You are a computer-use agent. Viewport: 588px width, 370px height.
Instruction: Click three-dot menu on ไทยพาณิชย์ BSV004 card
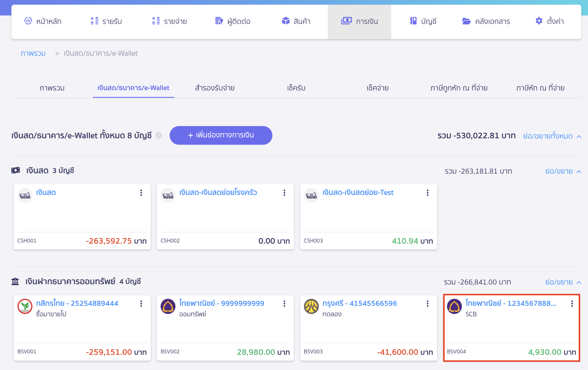pyautogui.click(x=572, y=304)
